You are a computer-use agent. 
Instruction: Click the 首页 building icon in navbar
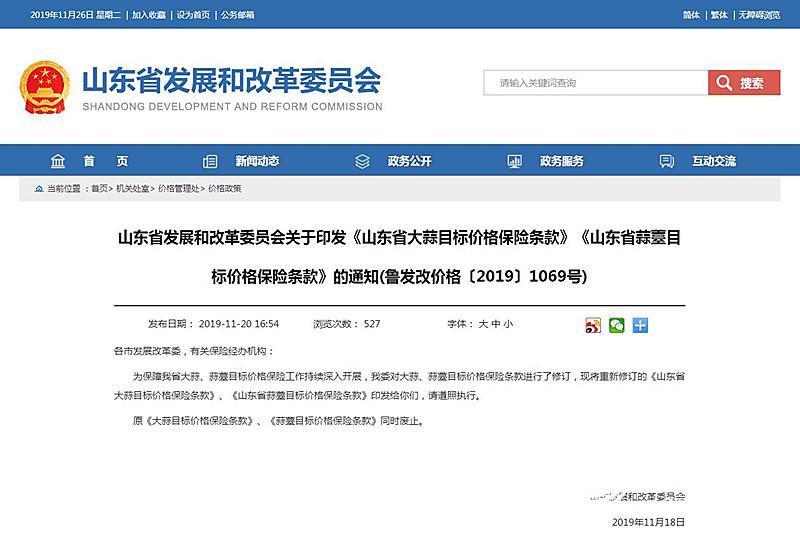coord(58,161)
